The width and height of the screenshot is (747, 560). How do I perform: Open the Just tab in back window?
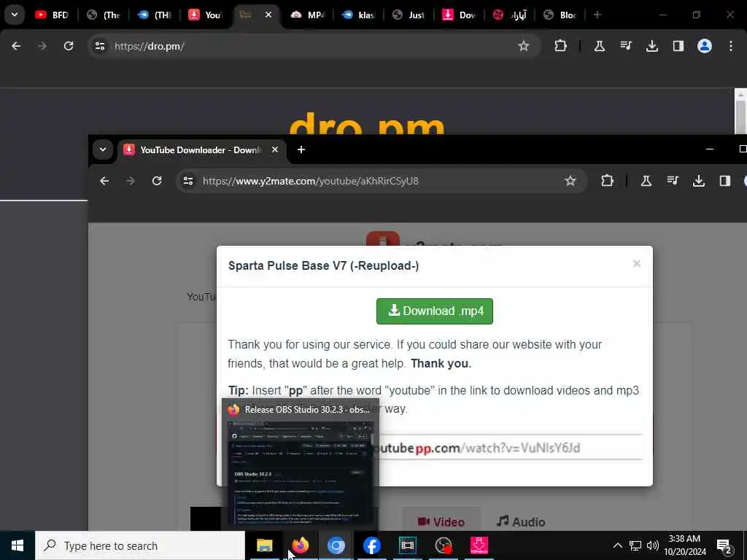(409, 15)
